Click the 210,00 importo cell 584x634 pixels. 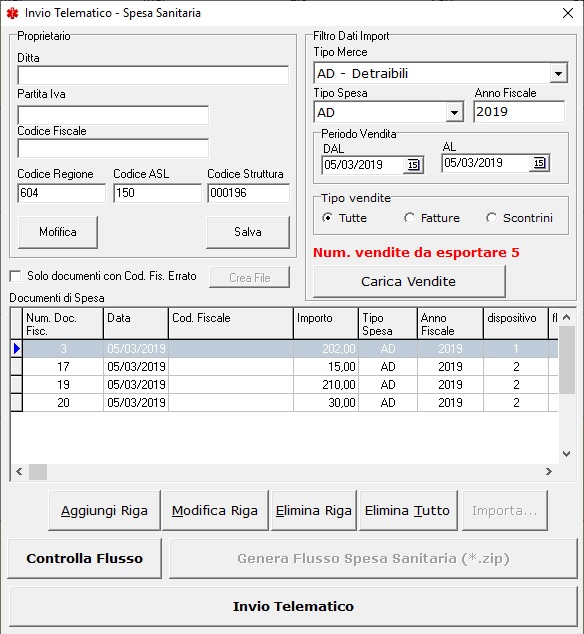click(326, 385)
